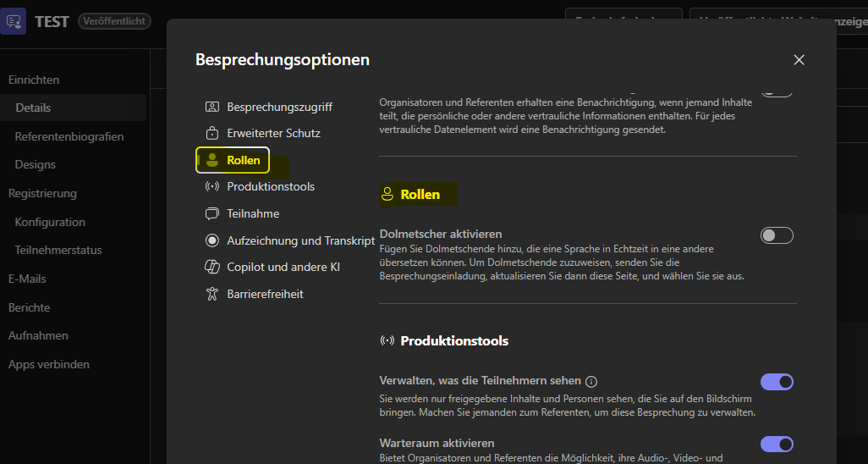Click the person icon in Rollen section heading

[387, 195]
